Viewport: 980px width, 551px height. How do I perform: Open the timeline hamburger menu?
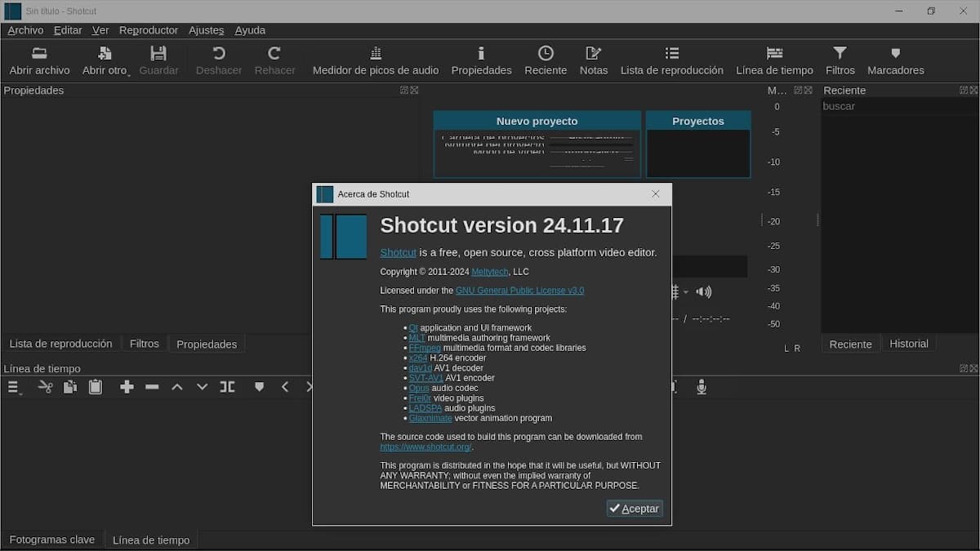point(14,387)
